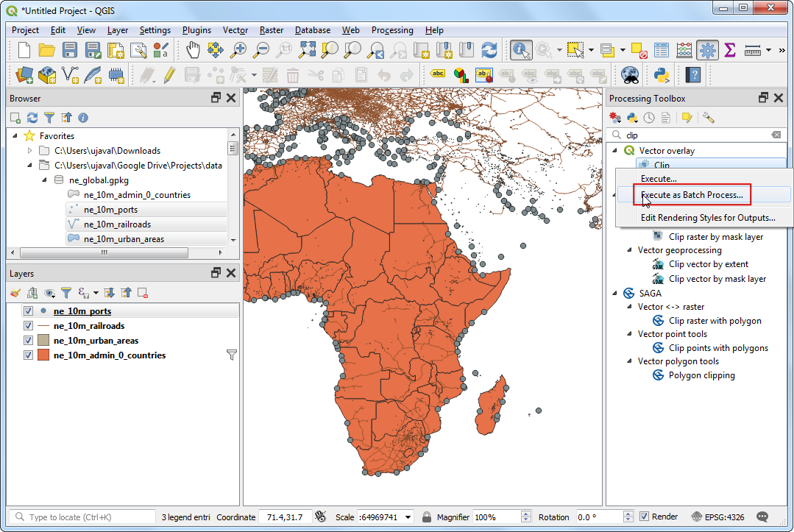This screenshot has width=794, height=532.
Task: Disable the Render checkbox in status bar
Action: click(x=644, y=517)
